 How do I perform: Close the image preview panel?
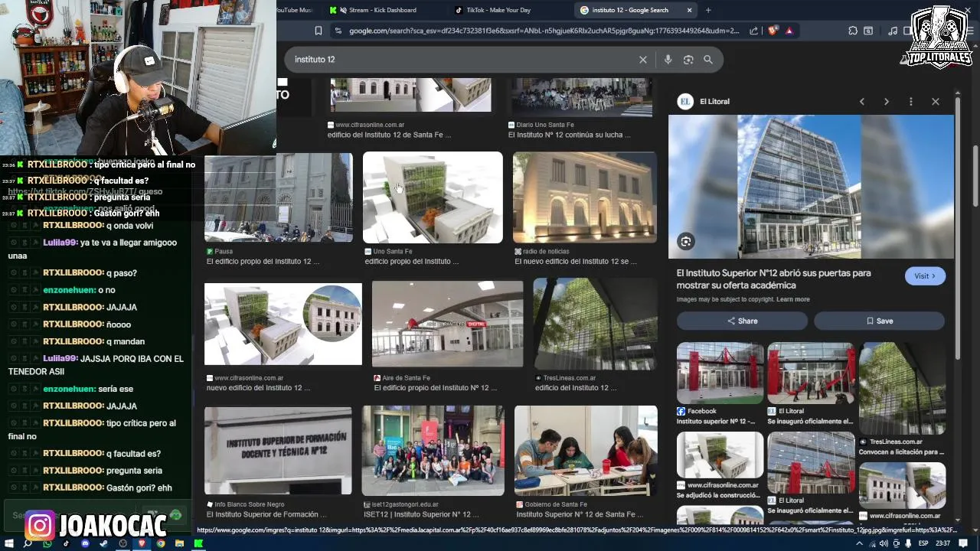click(936, 101)
